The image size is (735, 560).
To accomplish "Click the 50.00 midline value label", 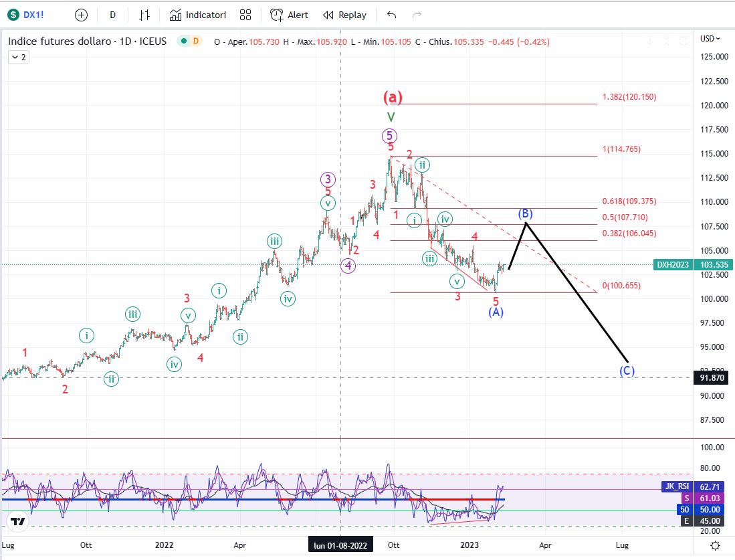I will (x=710, y=509).
